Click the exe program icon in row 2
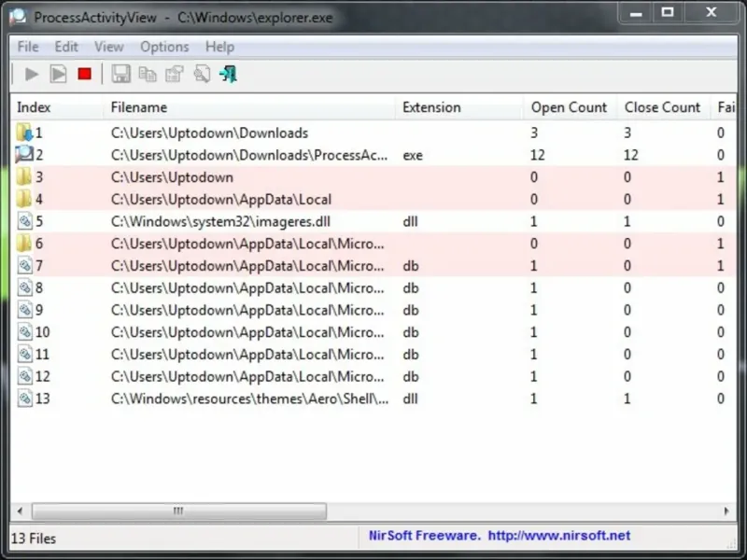The image size is (747, 560). (x=24, y=154)
